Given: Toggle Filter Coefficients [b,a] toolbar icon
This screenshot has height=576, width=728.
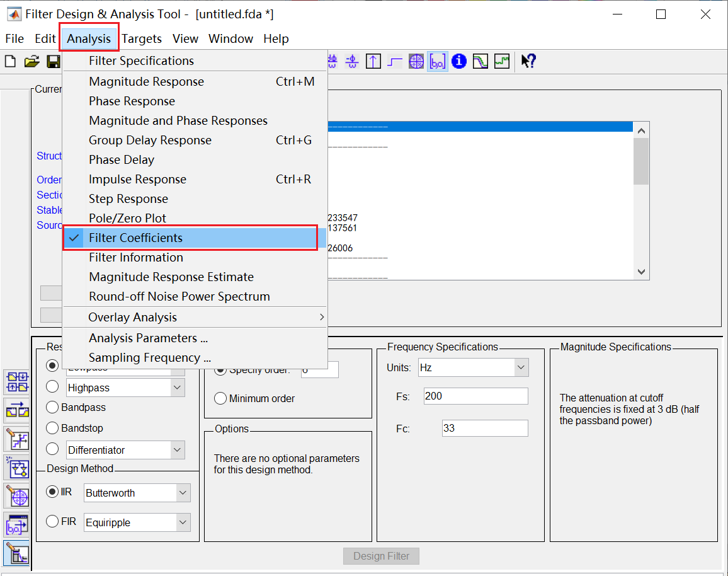Looking at the screenshot, I should point(437,61).
